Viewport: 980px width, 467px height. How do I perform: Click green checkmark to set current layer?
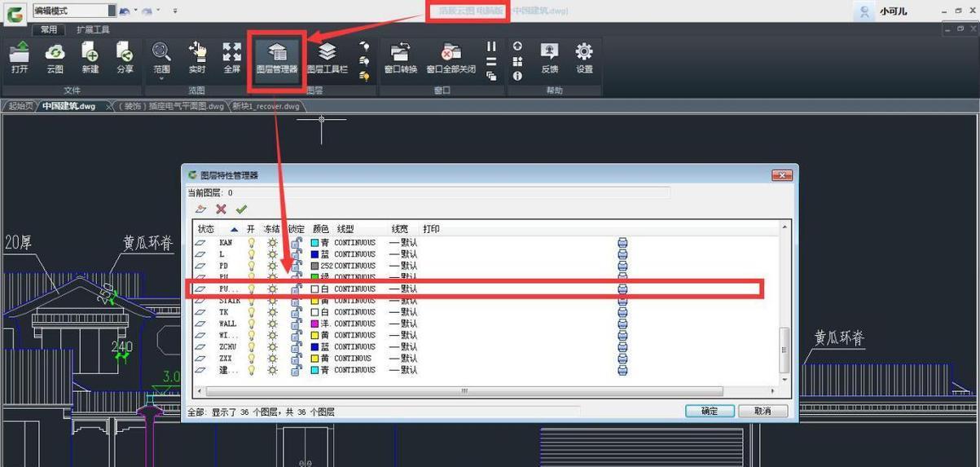tap(241, 209)
